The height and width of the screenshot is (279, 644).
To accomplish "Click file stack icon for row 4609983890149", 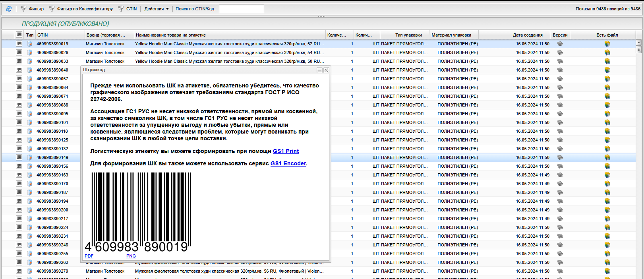I will tap(607, 157).
